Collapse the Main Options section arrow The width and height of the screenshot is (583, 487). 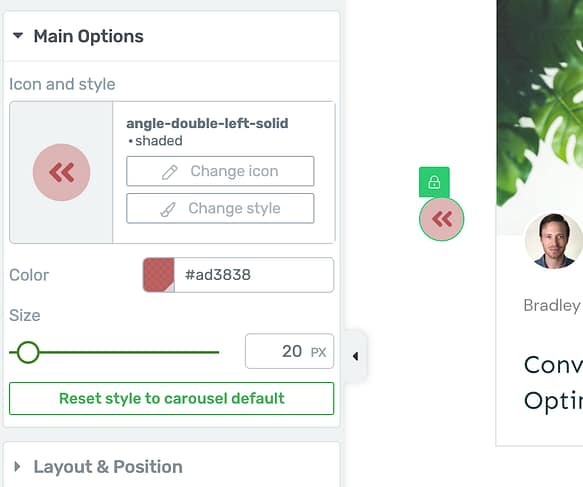click(x=18, y=36)
